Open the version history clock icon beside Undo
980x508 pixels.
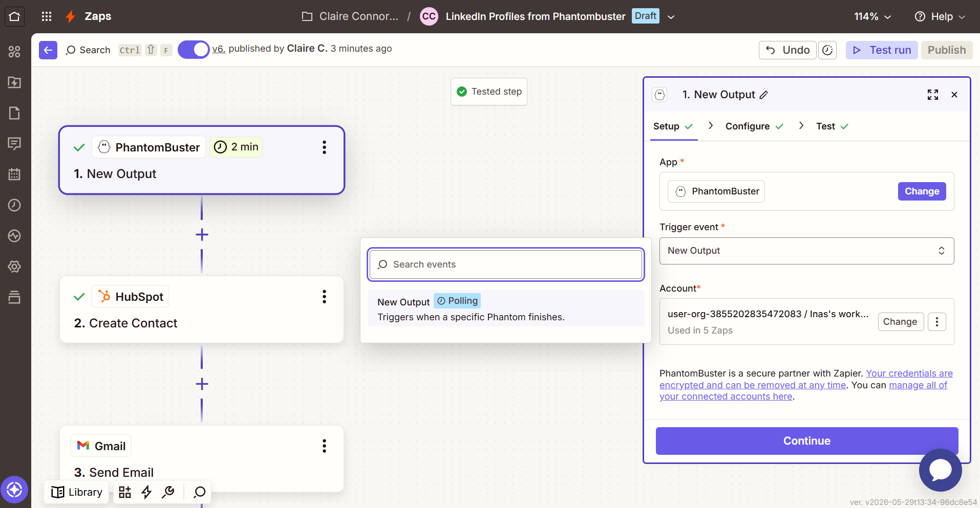[x=827, y=50]
